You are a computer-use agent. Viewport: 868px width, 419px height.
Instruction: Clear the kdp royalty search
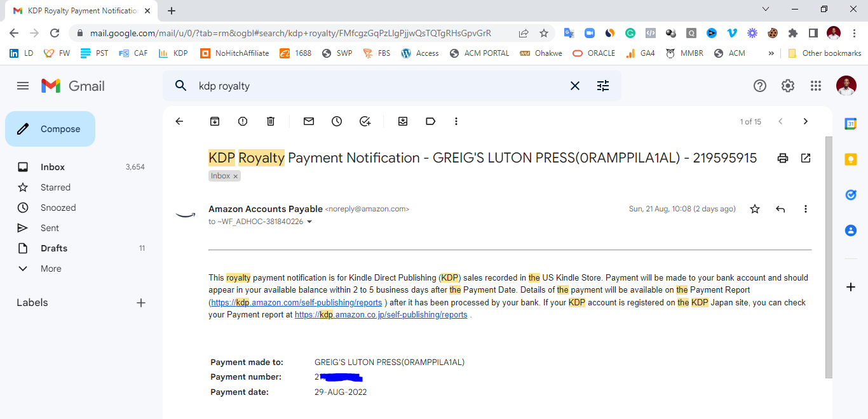point(575,86)
